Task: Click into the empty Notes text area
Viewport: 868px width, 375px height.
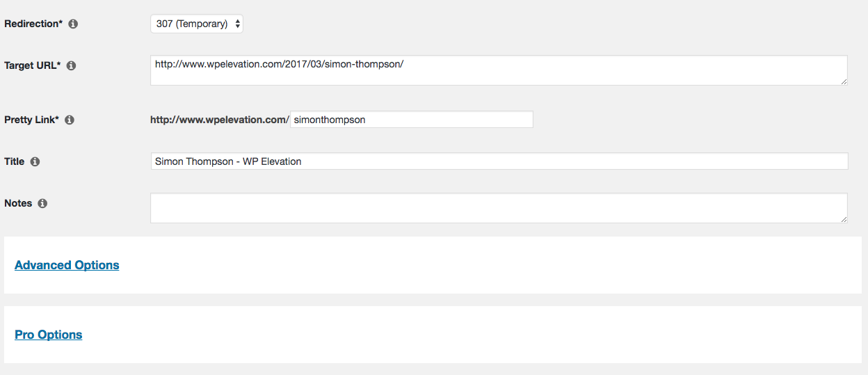Action: point(499,208)
